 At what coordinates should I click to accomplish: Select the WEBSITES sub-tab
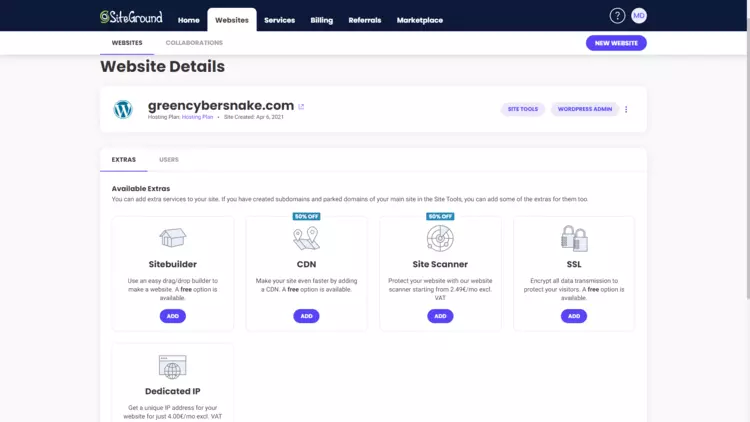tap(127, 43)
